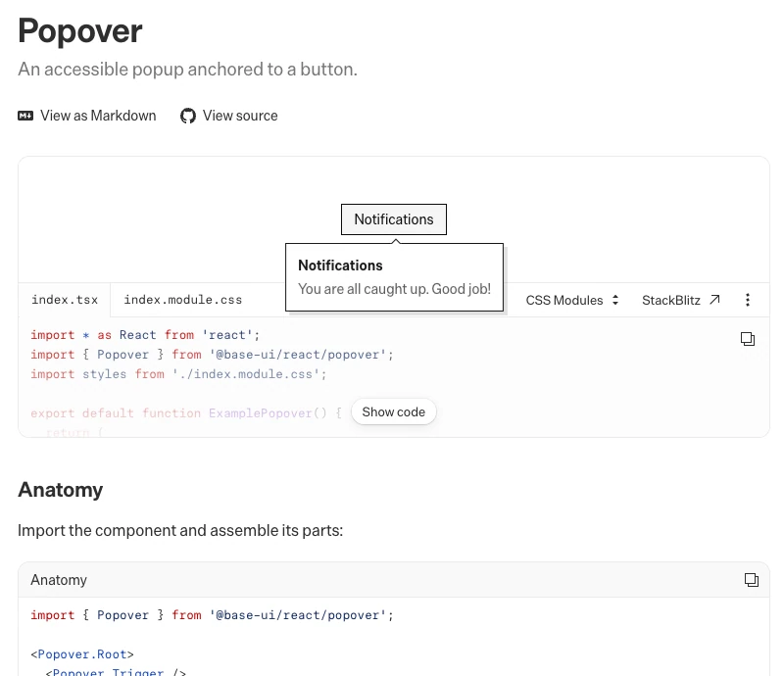
Task: Click the import styles from './index.module.css' line
Action: tap(178, 374)
